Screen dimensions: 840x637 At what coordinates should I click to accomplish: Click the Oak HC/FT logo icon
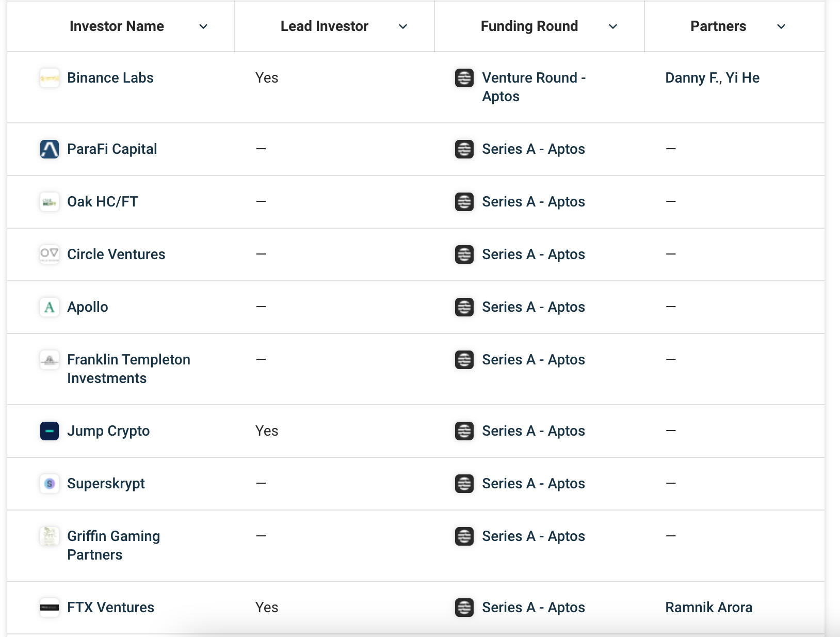(50, 202)
